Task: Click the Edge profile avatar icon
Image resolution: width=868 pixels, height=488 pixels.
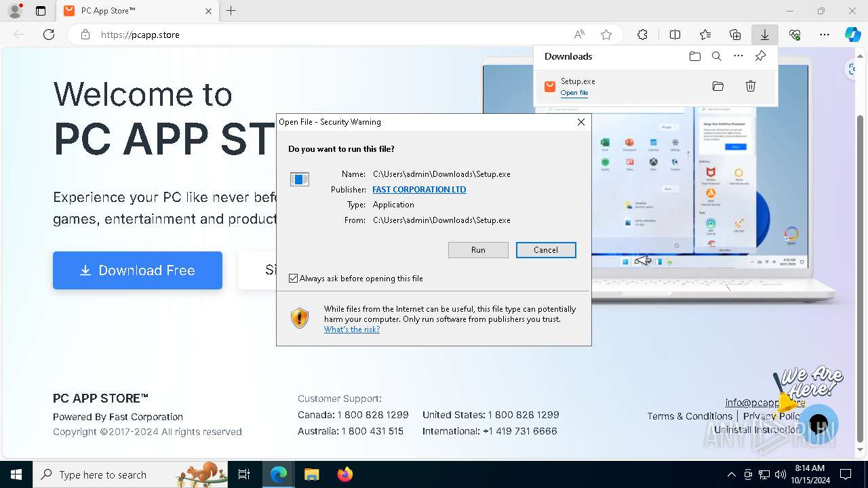Action: tap(15, 11)
